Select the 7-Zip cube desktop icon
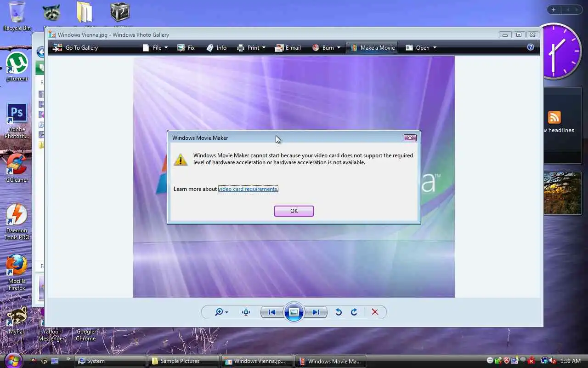The image size is (588, 368). point(120,12)
